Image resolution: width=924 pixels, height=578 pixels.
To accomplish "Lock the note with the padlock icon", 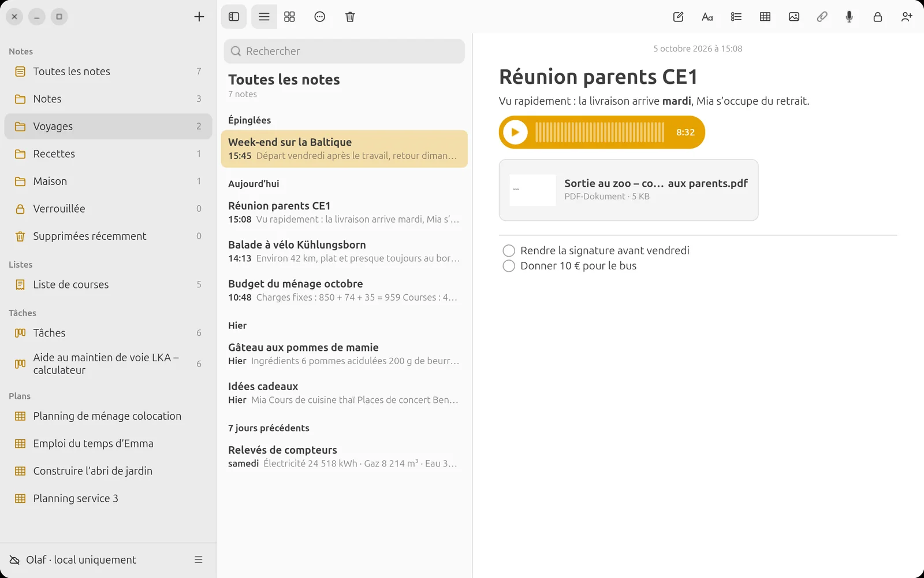I will tap(878, 17).
